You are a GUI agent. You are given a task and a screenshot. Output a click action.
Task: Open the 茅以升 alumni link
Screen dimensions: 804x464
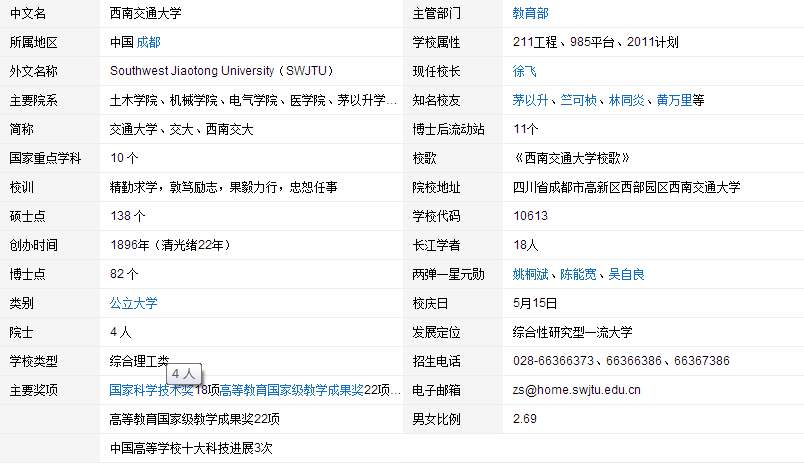(530, 100)
